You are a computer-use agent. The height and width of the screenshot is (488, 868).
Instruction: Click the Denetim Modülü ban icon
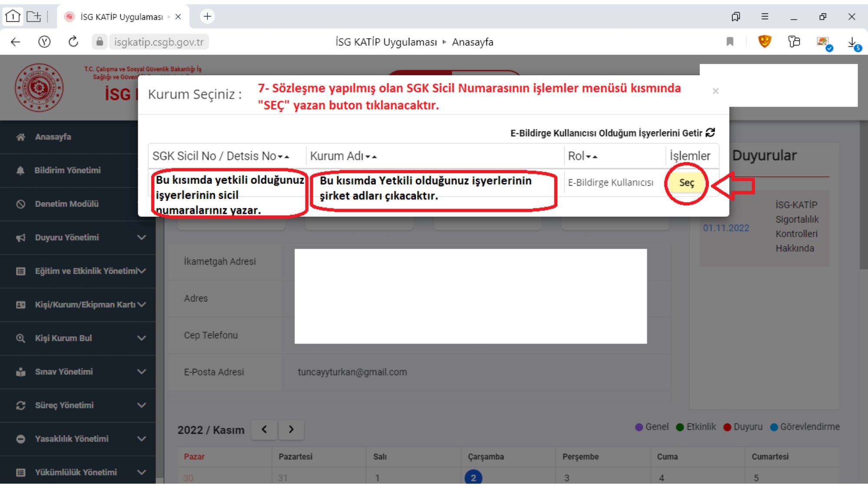[x=20, y=204]
